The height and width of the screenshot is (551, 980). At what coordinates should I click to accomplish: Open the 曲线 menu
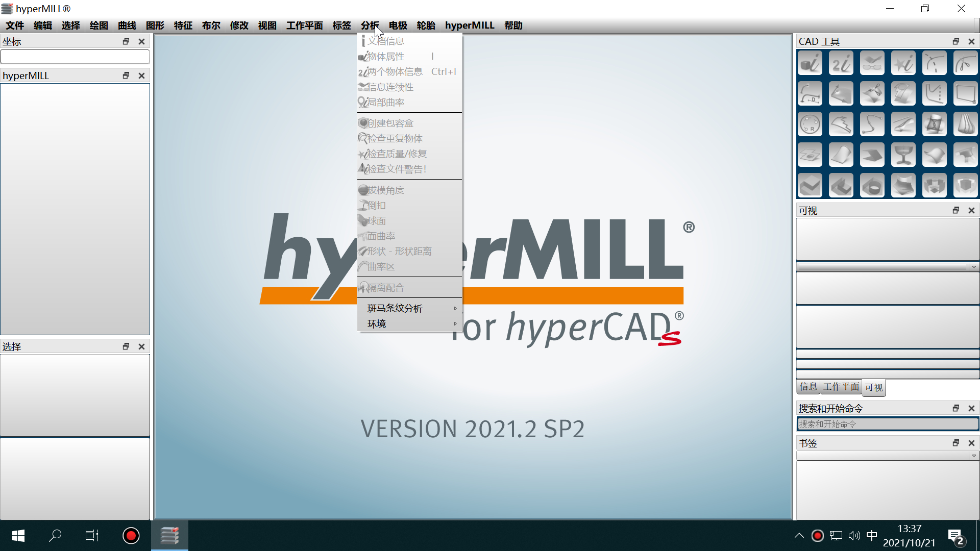pos(127,26)
